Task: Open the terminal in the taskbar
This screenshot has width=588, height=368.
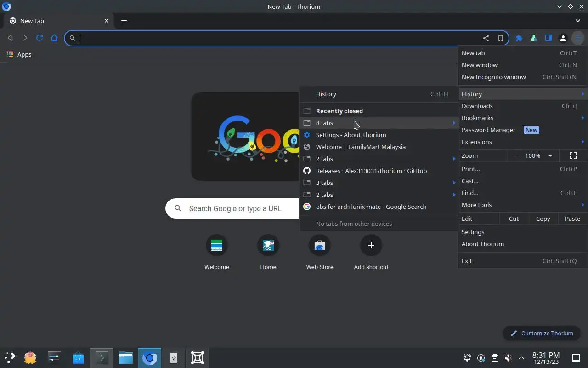Action: point(102,357)
